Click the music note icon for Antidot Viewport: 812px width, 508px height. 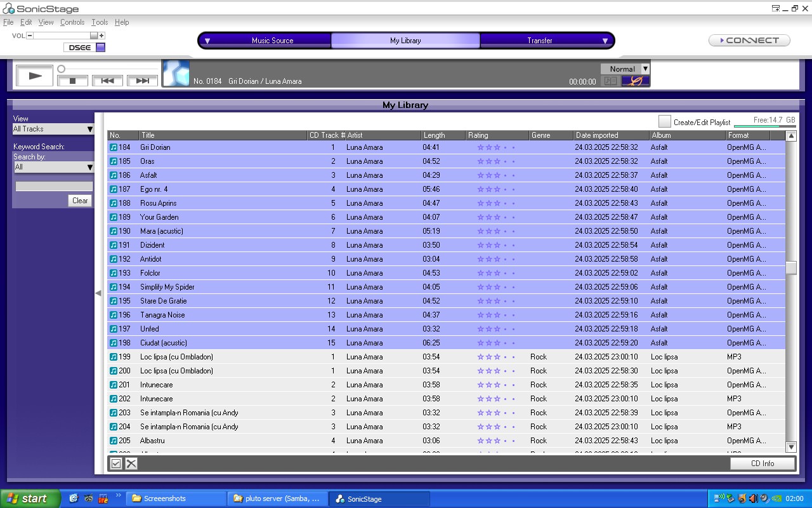coord(114,259)
